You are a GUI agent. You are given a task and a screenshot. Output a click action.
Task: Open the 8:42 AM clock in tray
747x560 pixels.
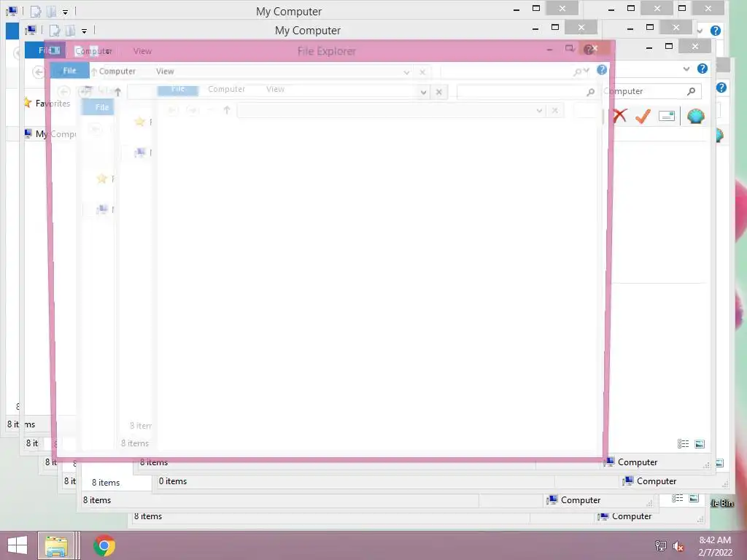[x=715, y=546]
